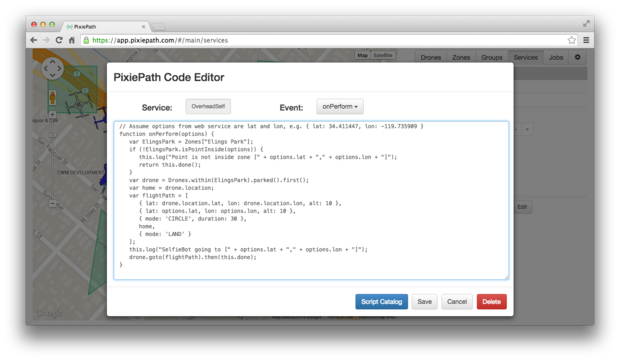This screenshot has height=361, width=620.
Task: Open the browser home page icon
Action: [72, 40]
